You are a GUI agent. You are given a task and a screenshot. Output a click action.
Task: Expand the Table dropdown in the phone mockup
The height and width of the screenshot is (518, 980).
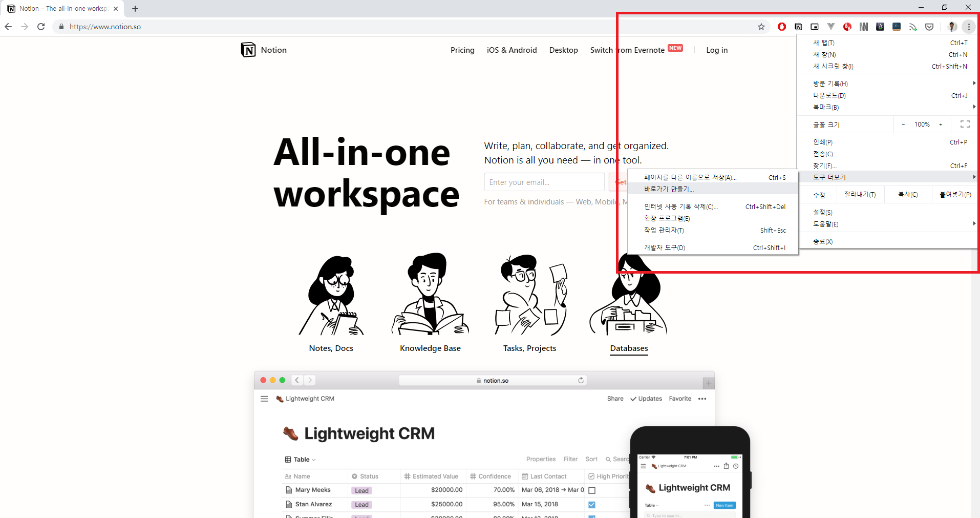(x=651, y=505)
